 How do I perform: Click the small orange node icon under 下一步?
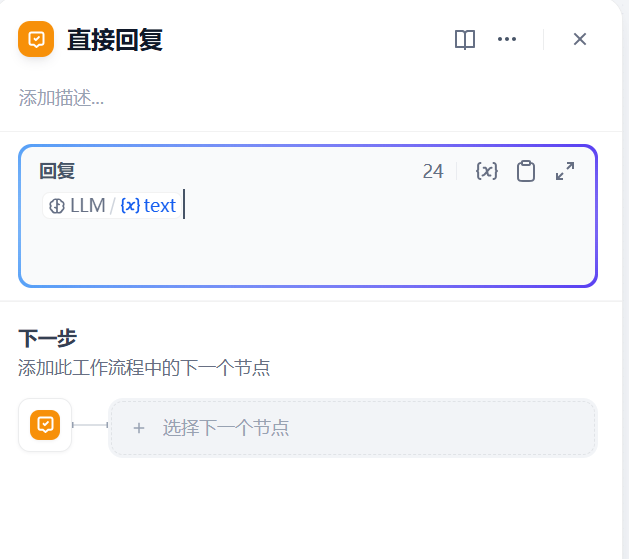[45, 425]
